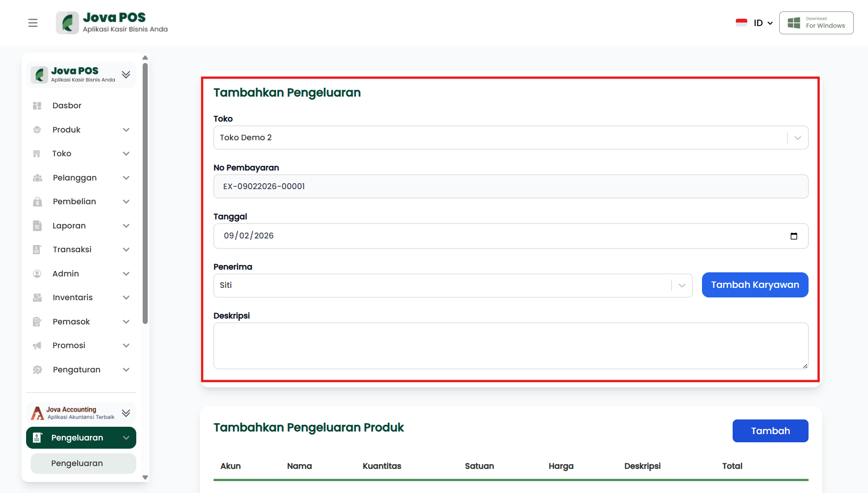Click the Tambah Karyawan button
This screenshot has width=868, height=493.
[755, 285]
